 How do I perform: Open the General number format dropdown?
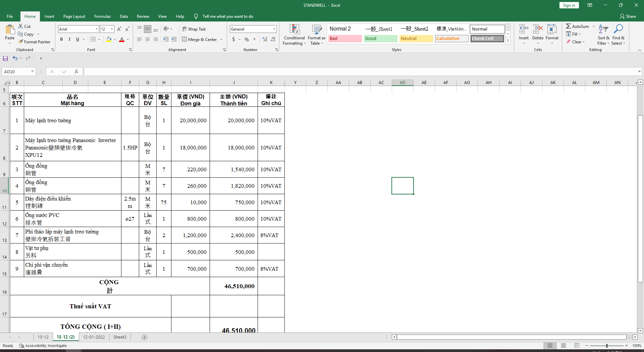[x=274, y=29]
